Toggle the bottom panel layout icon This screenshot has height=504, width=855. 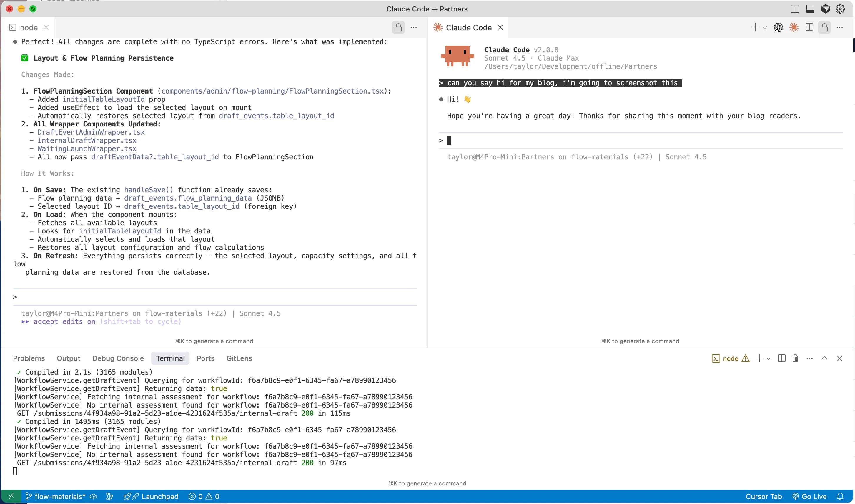point(810,9)
